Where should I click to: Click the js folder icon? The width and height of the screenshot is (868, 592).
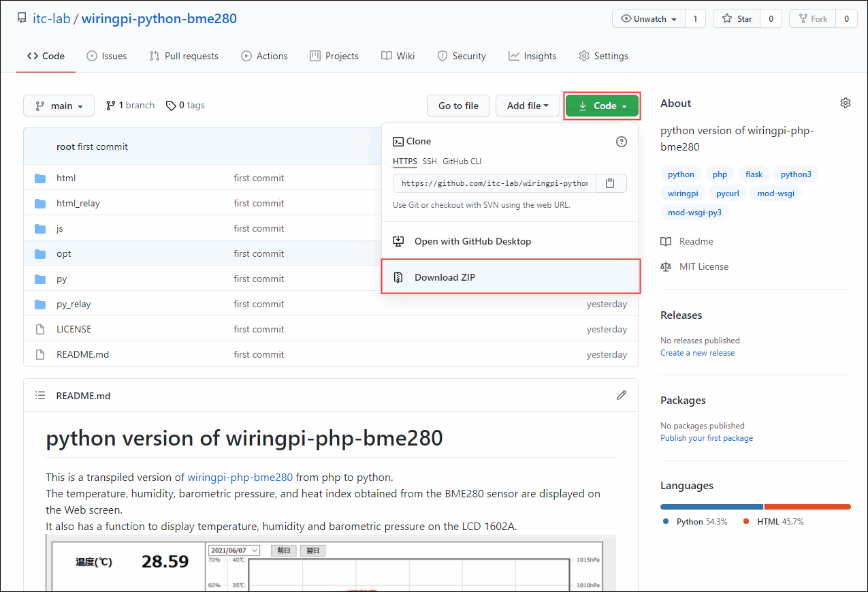pyautogui.click(x=40, y=228)
